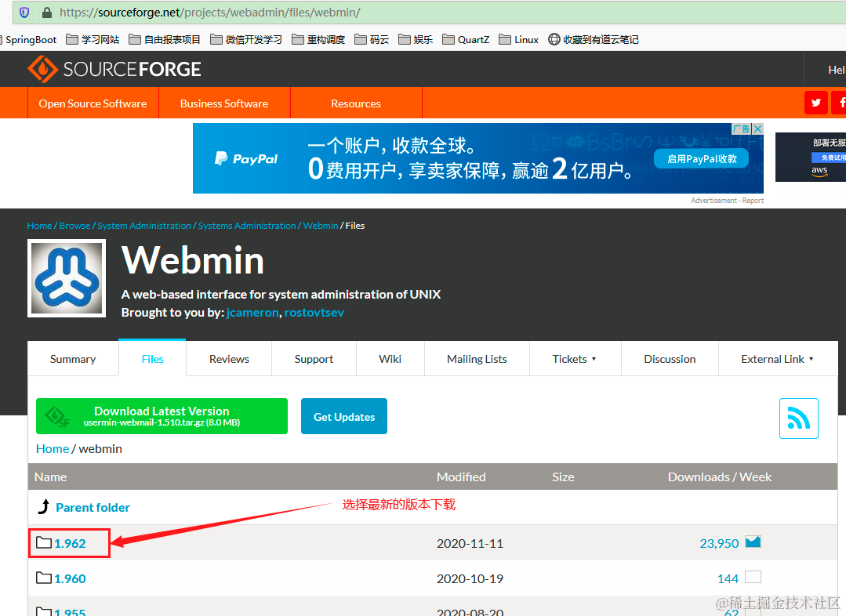Click the browser address bar URL

(210, 13)
